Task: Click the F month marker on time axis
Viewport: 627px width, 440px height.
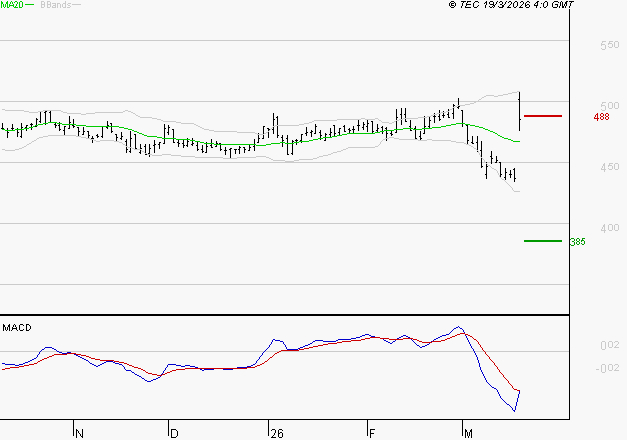Action: tap(372, 433)
